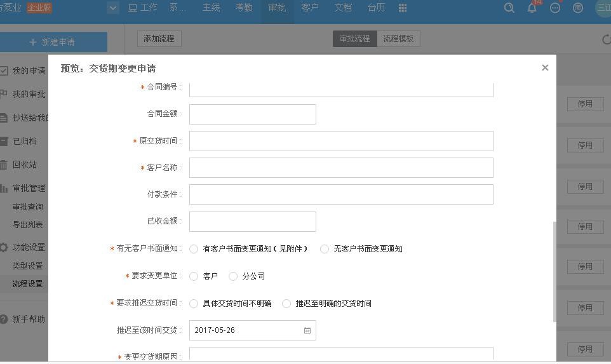The image size is (611, 364).
Task: Click the 添加流程 button
Action: tap(159, 39)
